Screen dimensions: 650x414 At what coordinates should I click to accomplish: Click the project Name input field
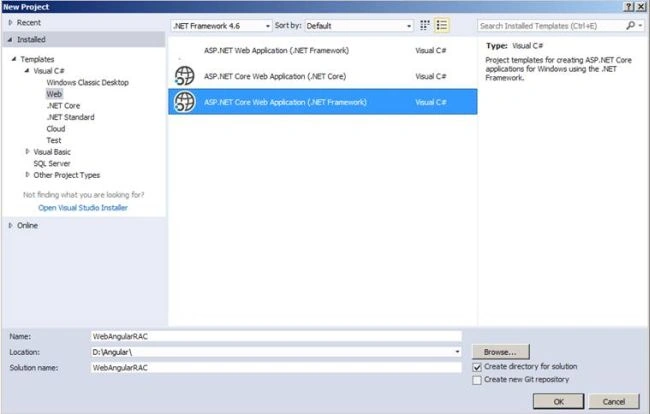pos(276,336)
